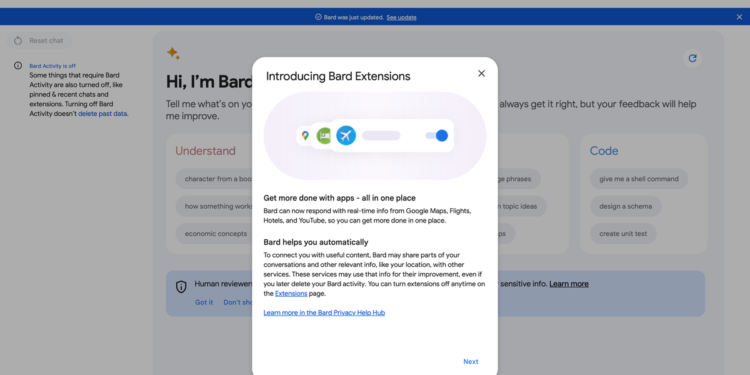Toggle the blue switch in extensions illustration

(437, 135)
